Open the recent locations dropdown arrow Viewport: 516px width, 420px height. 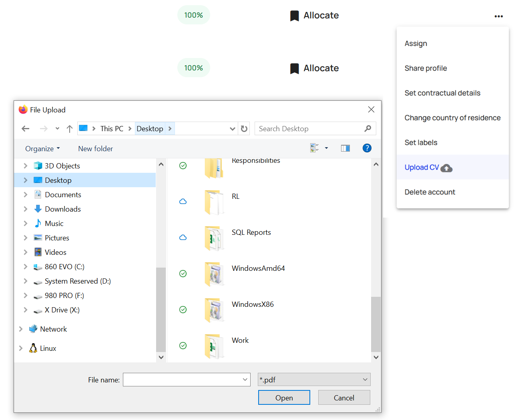click(57, 129)
